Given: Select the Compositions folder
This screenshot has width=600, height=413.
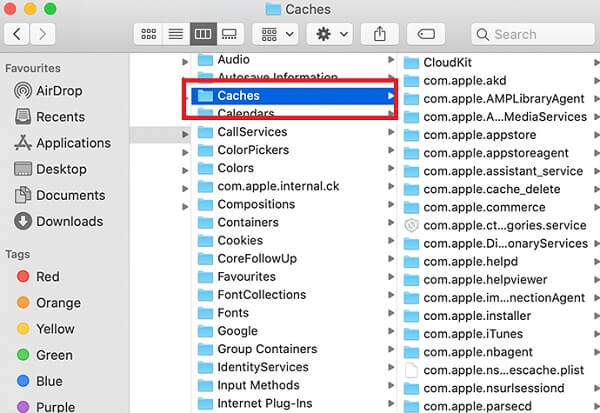Looking at the screenshot, I should [294, 204].
